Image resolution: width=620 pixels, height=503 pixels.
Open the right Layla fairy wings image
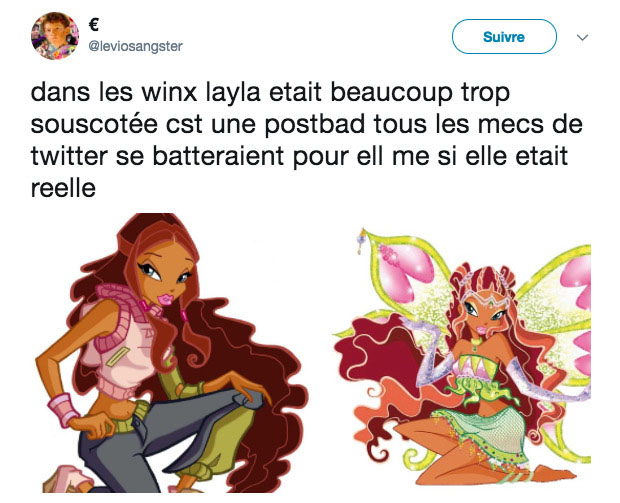[462, 356]
